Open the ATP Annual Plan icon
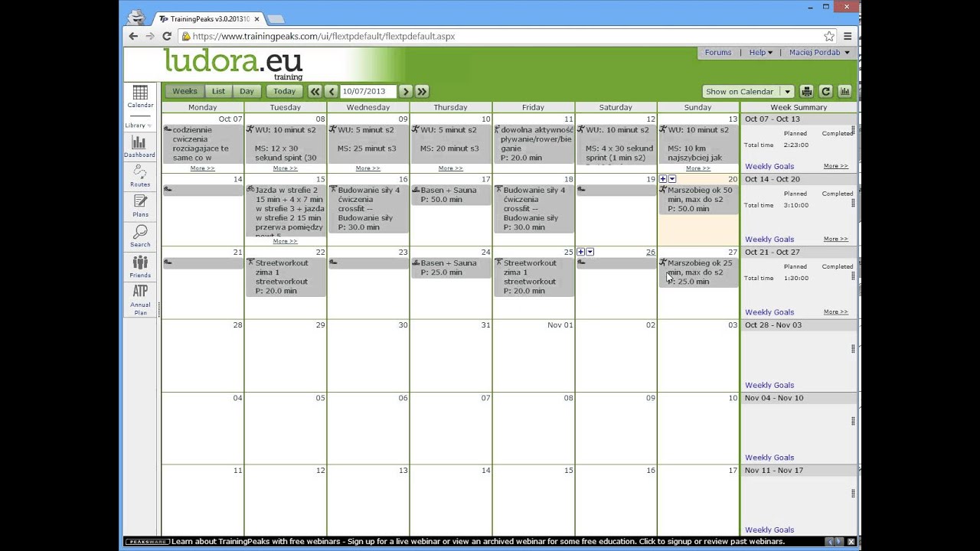Screen dimensions: 980x551 click(140, 299)
